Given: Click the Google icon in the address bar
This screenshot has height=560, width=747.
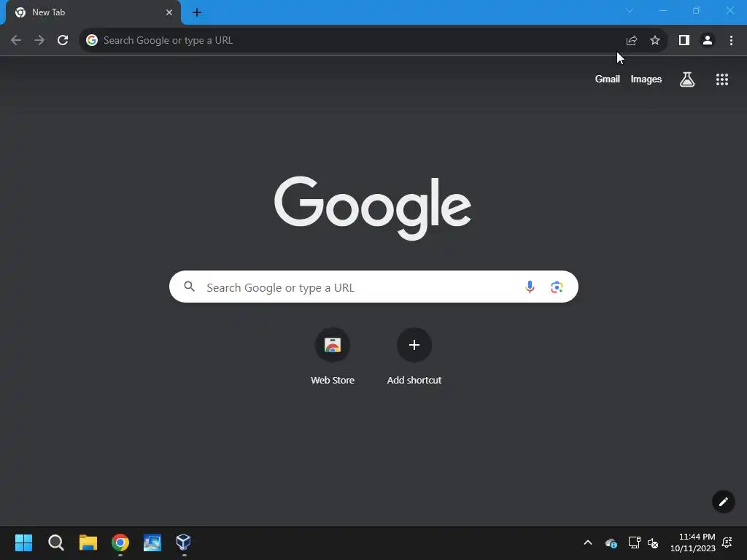Looking at the screenshot, I should tap(91, 41).
